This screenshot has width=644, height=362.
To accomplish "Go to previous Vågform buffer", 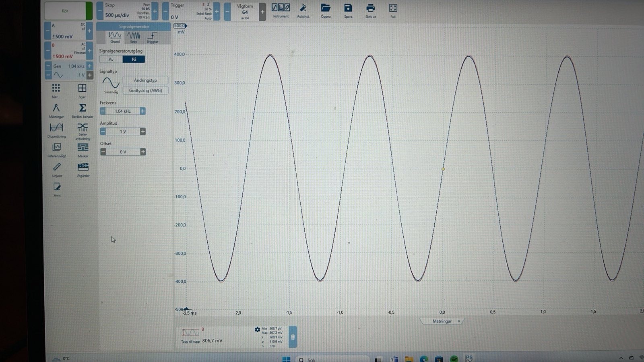I will [x=227, y=12].
